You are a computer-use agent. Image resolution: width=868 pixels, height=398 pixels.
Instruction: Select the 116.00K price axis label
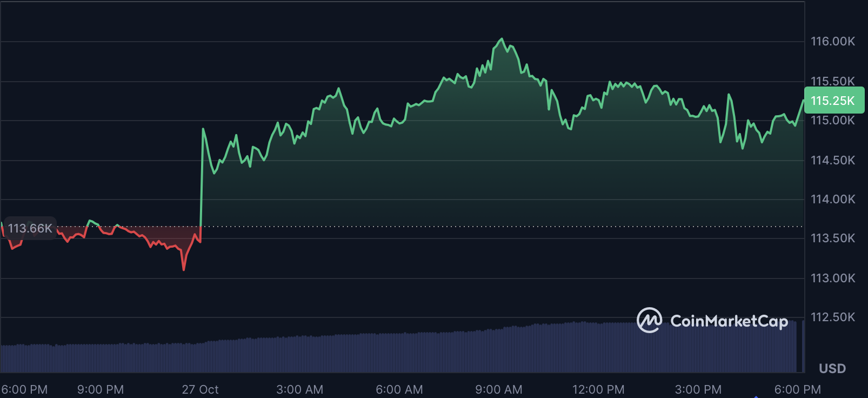coord(833,41)
